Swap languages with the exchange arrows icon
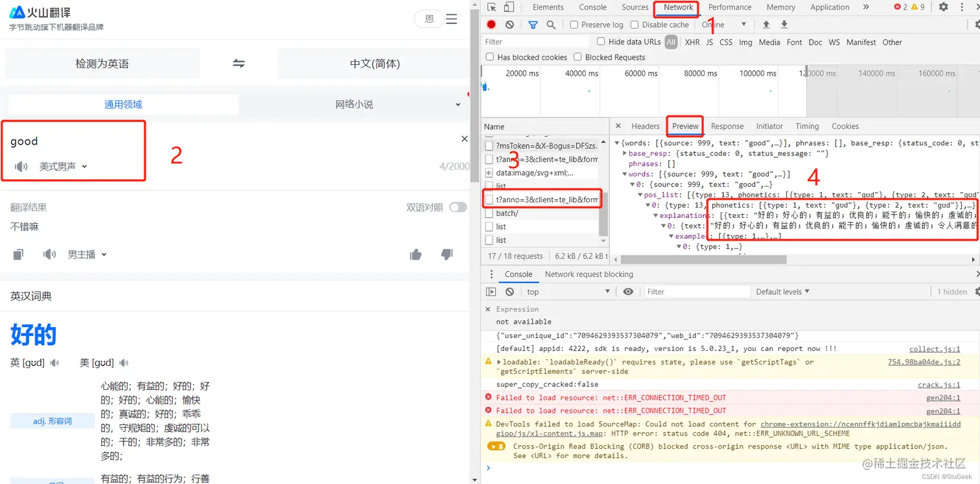The image size is (980, 484). (239, 64)
